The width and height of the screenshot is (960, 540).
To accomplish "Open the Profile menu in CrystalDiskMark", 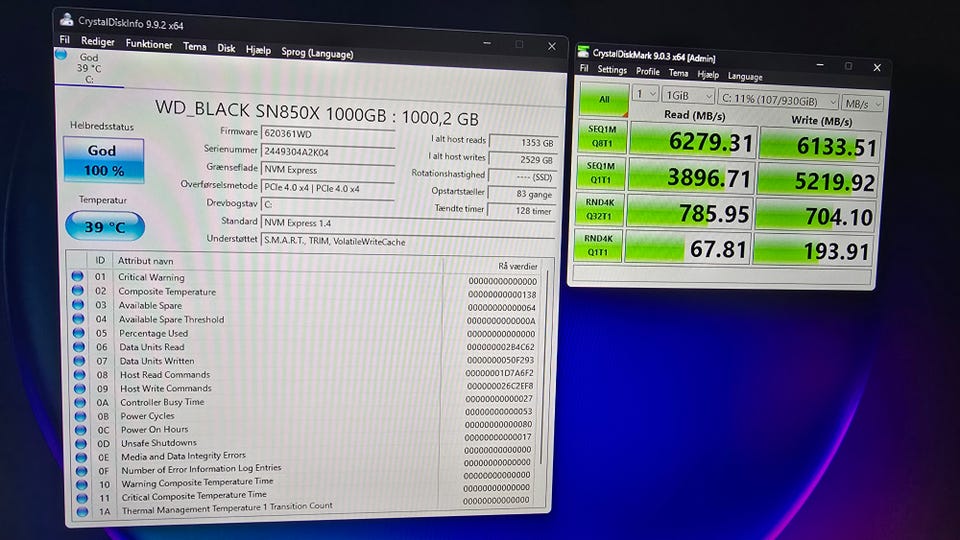I will point(648,72).
